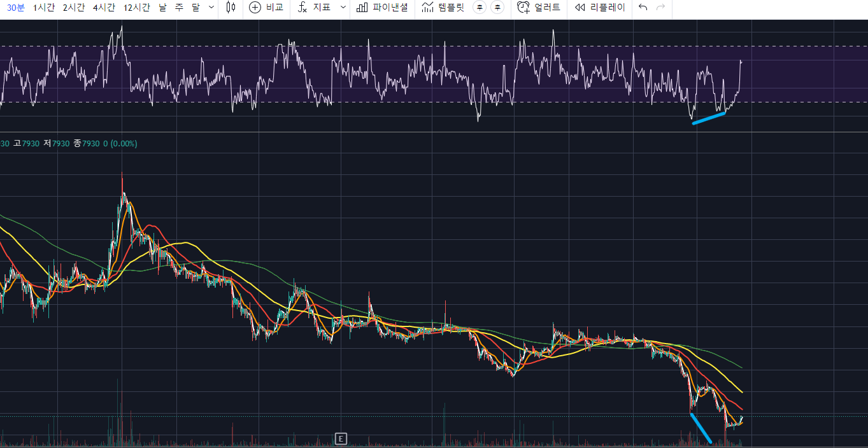The image size is (868, 448).
Task: Select the 날 (daily) timeframe
Action: [x=162, y=8]
